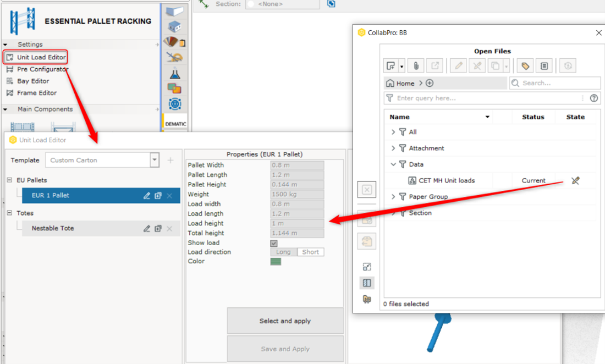Select the CET MH Unit loads file

442,180
